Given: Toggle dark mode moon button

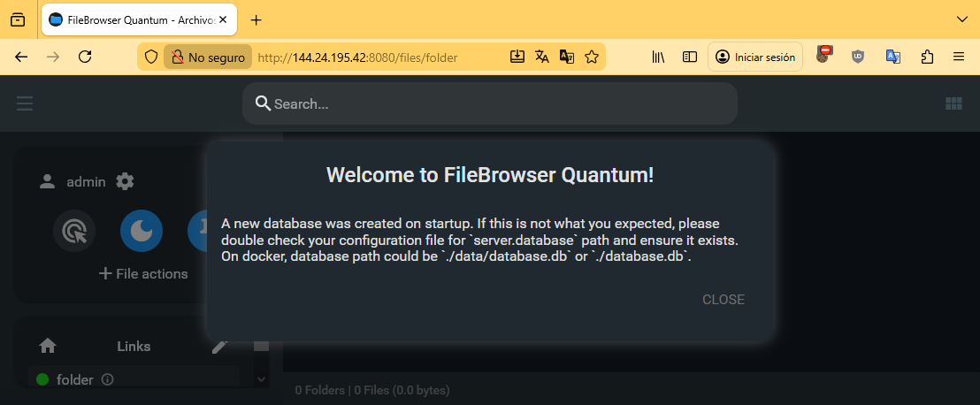Looking at the screenshot, I should pos(142,232).
